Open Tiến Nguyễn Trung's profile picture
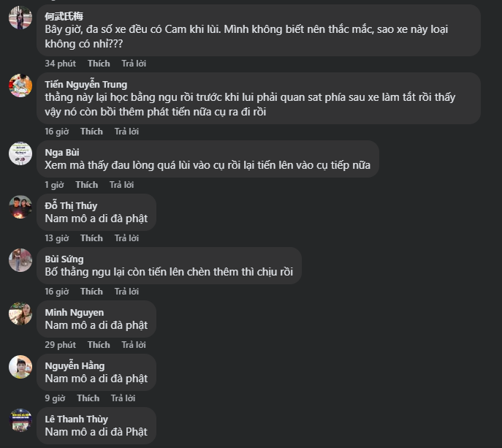The height and width of the screenshot is (448, 502). pos(20,85)
